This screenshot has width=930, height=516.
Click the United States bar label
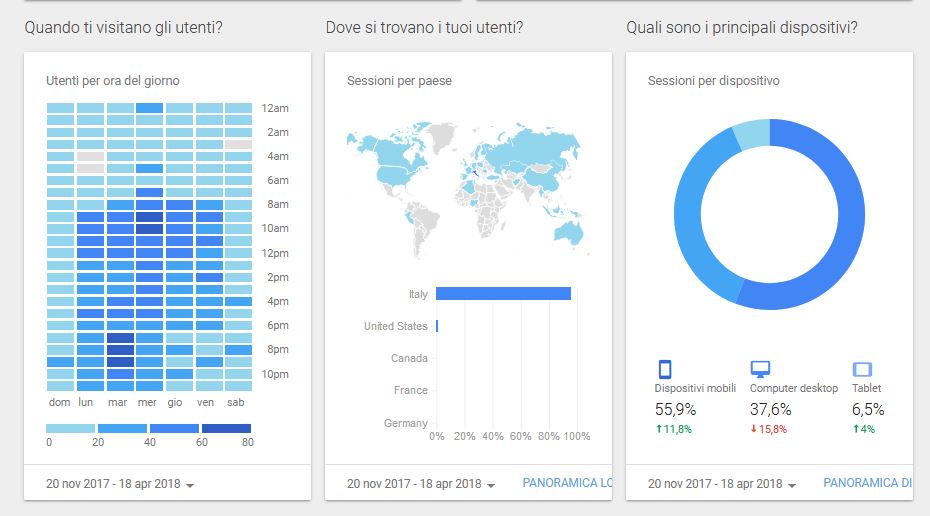point(395,326)
